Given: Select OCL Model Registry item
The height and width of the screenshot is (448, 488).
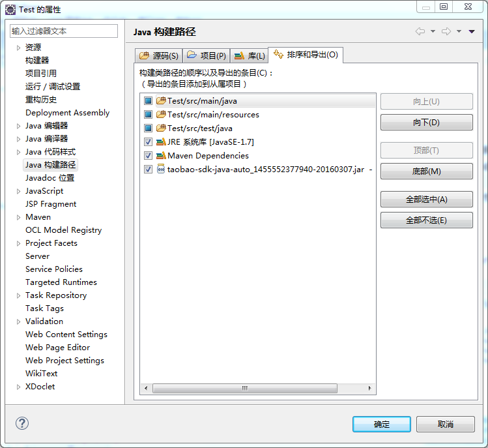Looking at the screenshot, I should pos(63,230).
